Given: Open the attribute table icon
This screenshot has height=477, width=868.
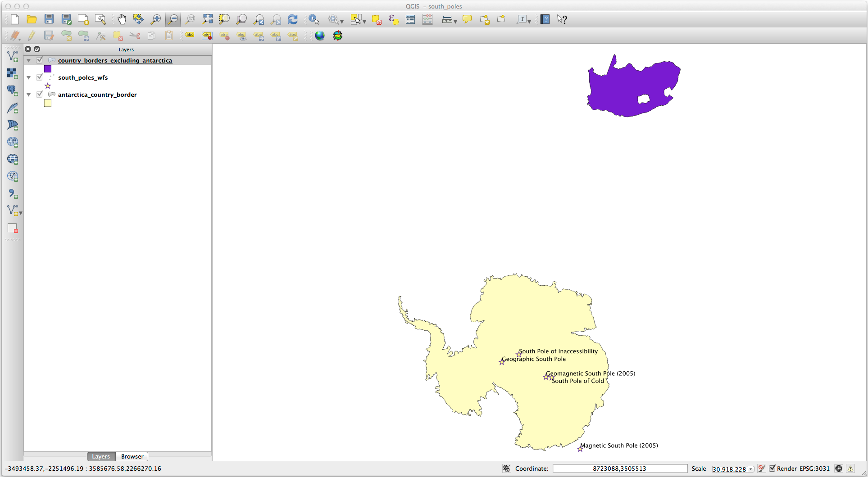Looking at the screenshot, I should [410, 19].
